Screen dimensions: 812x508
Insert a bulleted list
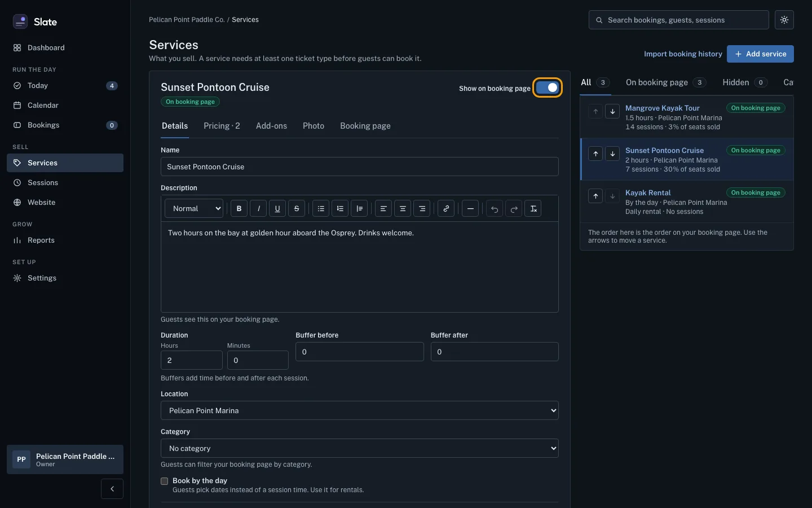pos(321,209)
